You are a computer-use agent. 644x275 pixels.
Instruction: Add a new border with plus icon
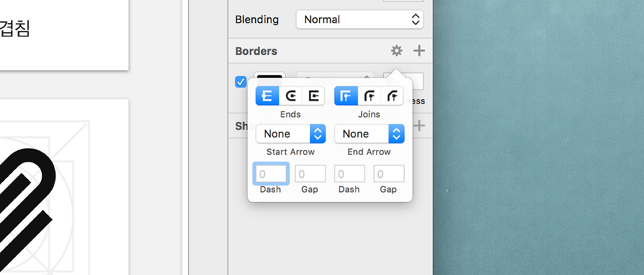(x=419, y=51)
